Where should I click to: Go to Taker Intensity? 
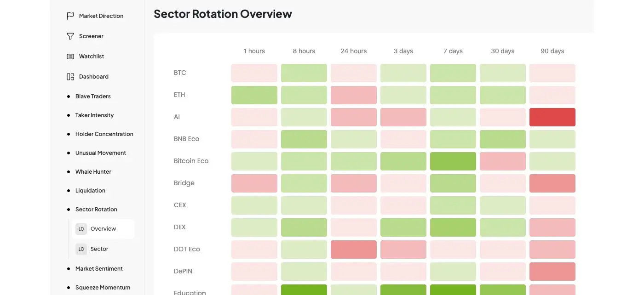94,115
